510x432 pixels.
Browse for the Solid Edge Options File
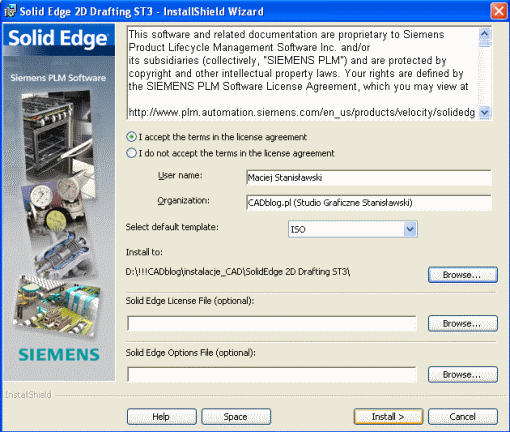[x=463, y=374]
